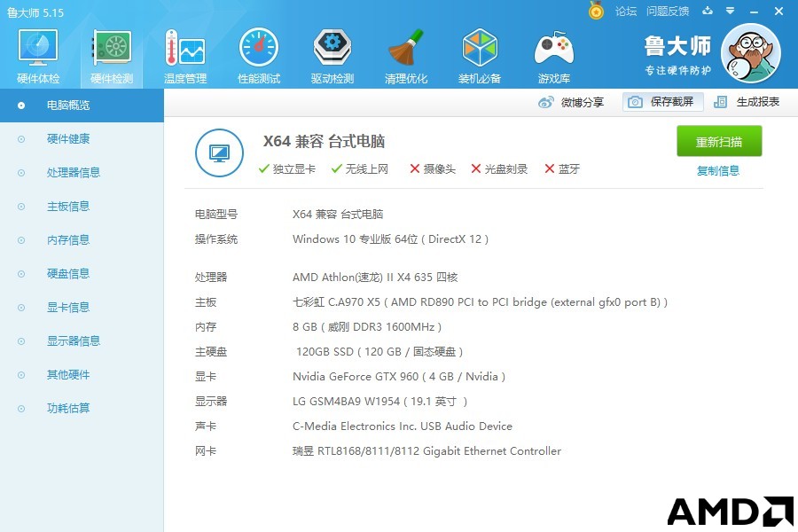Select 主板信息 sidebar item
Screen dimensions: 798x532
coord(82,207)
